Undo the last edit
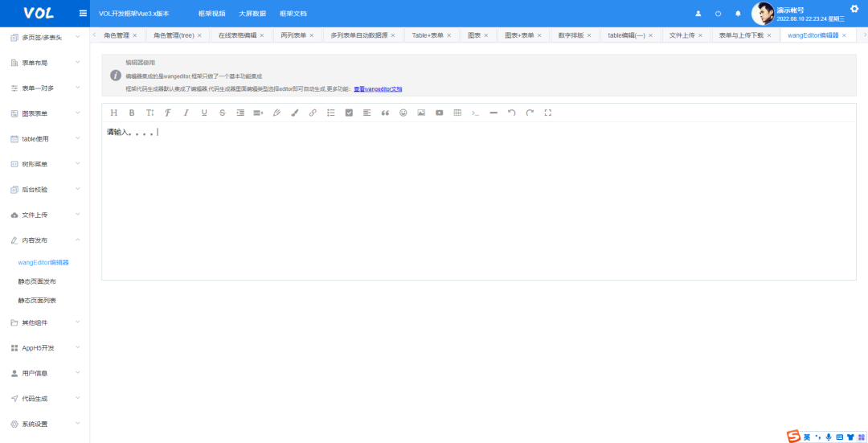Viewport: 868px width, 443px height. pos(511,113)
